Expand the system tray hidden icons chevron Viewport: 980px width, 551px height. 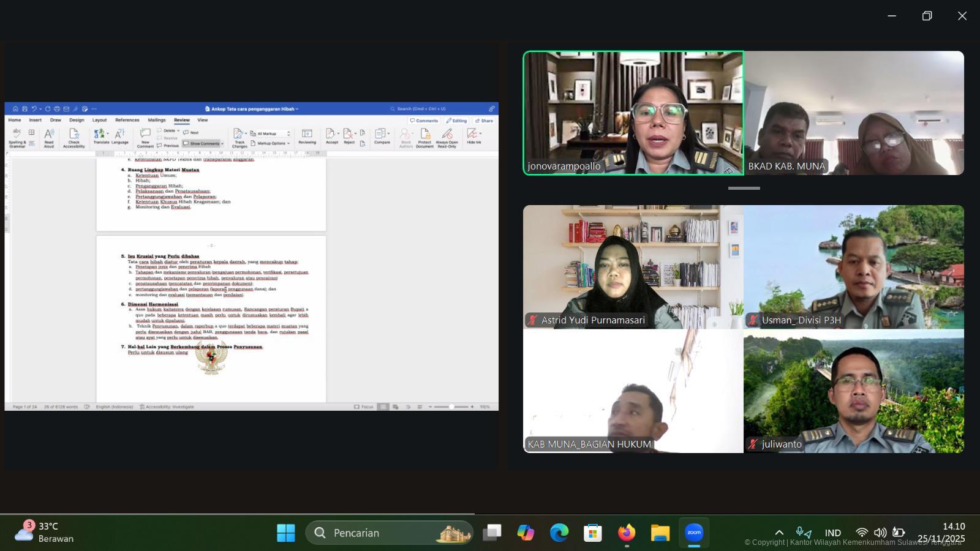pyautogui.click(x=779, y=533)
